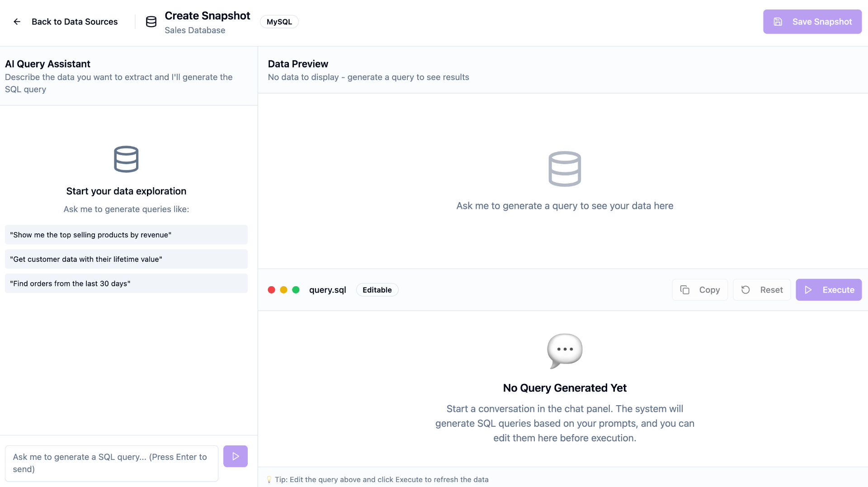Image resolution: width=868 pixels, height=487 pixels.
Task: Click the red dot in query header
Action: click(x=271, y=290)
